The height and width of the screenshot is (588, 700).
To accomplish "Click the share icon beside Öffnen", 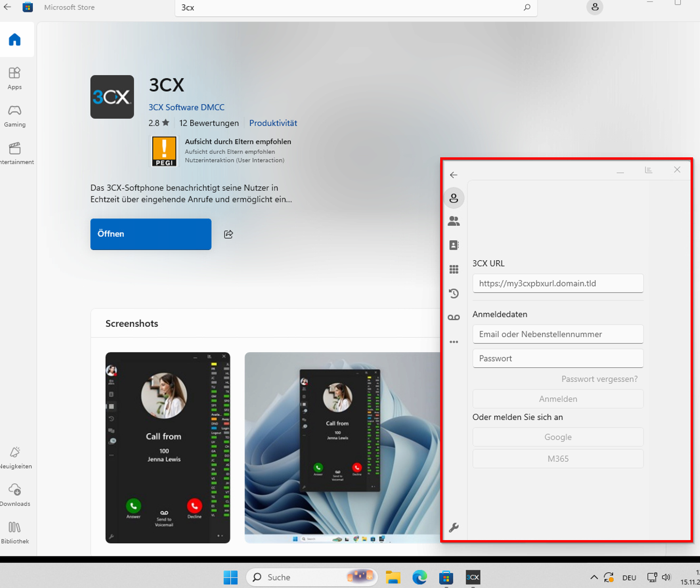I will tap(228, 234).
